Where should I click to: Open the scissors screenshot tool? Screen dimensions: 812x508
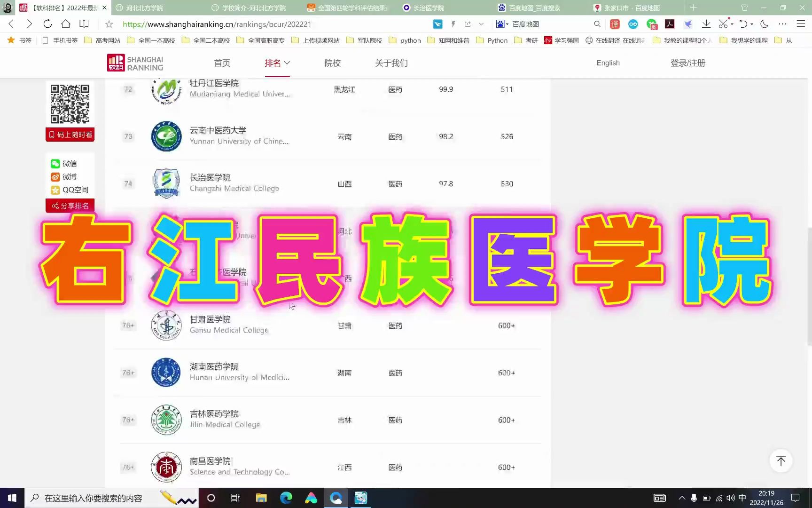coord(723,24)
